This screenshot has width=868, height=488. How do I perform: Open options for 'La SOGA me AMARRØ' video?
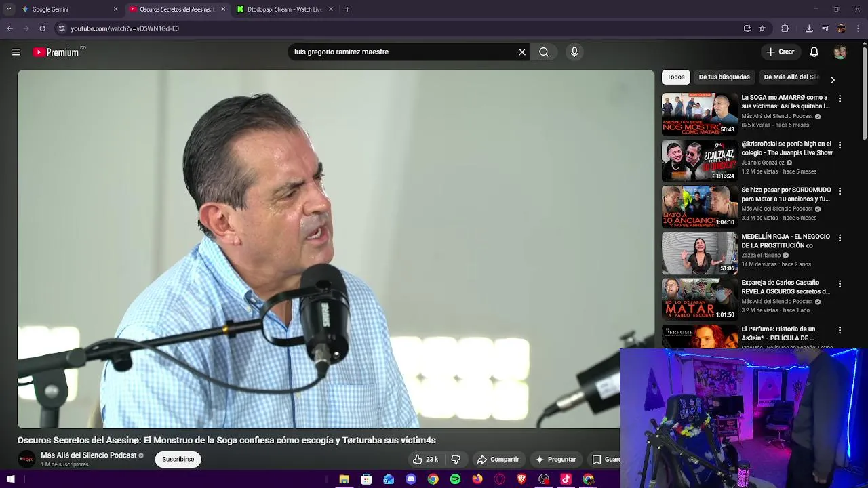click(840, 99)
